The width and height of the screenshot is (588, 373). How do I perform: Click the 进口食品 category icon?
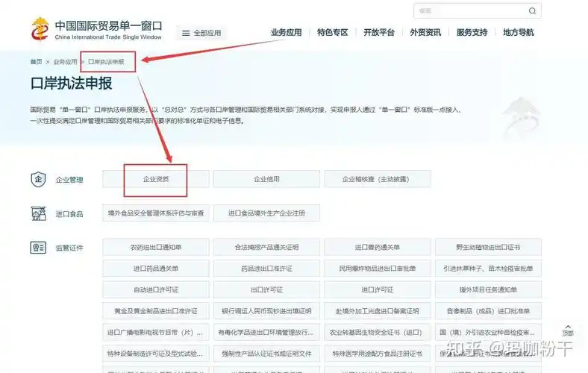click(38, 213)
